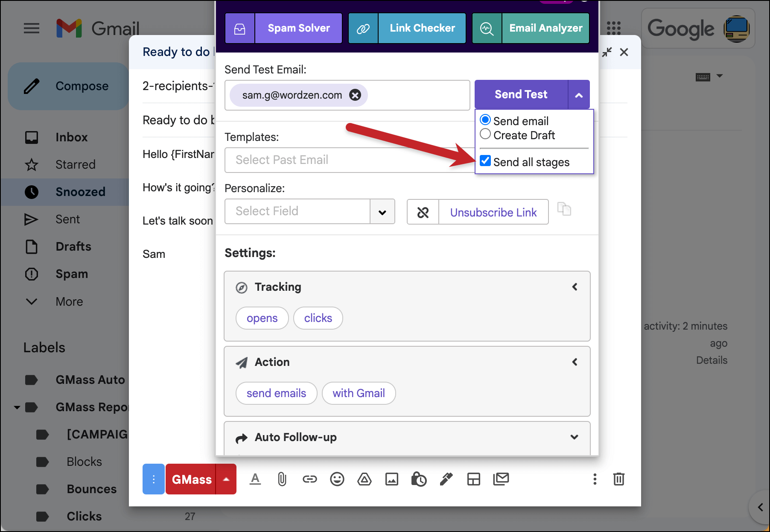Copy the personalization field to clipboard
This screenshot has width=770, height=532.
coord(564,209)
